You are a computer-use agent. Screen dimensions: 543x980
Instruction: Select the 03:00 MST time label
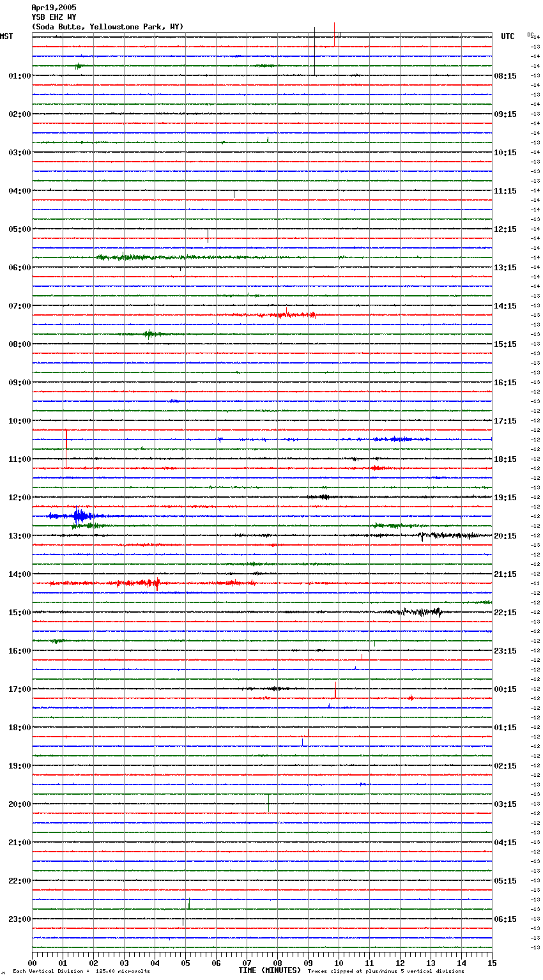[x=20, y=153]
